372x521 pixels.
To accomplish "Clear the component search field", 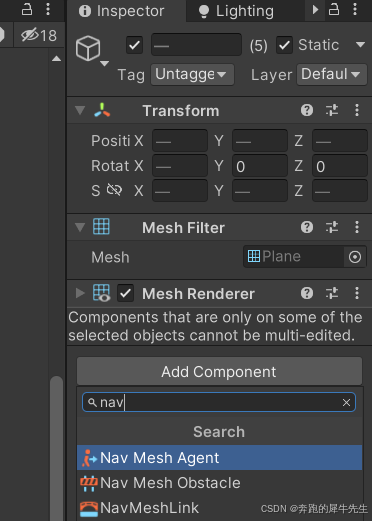I will point(346,402).
